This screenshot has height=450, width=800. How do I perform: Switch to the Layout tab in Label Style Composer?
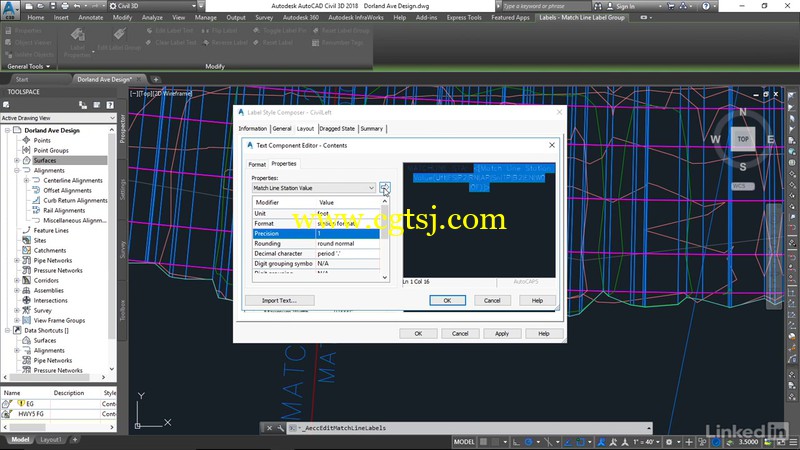305,129
